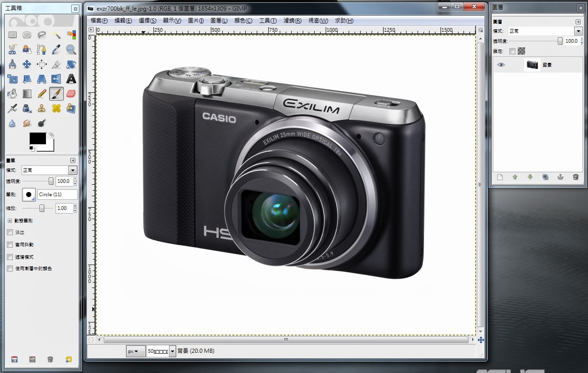Click the black foreground color swatch

37,138
